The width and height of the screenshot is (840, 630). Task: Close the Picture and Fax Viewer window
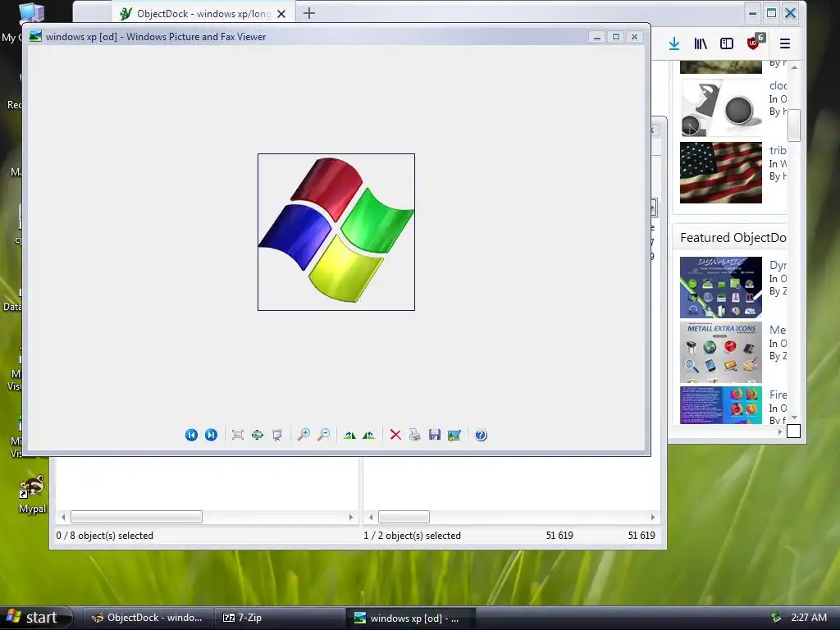point(635,36)
